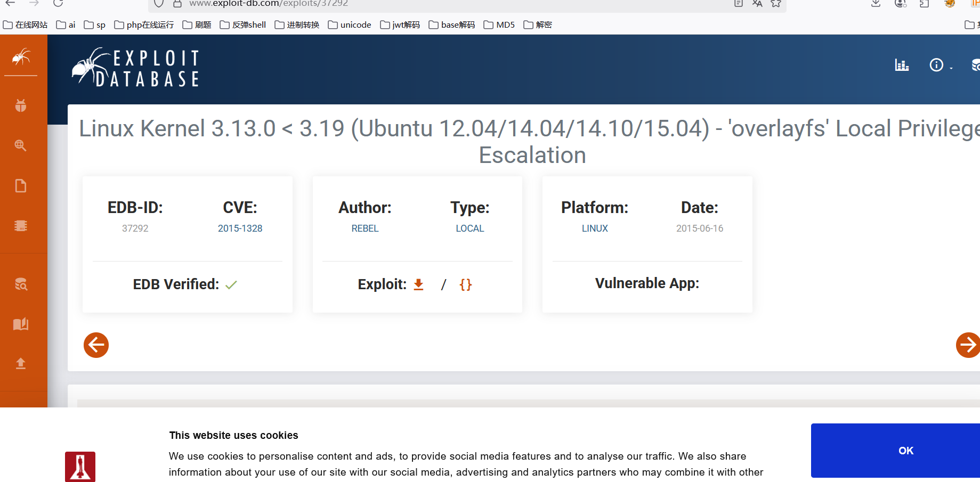Image resolution: width=980 pixels, height=482 pixels.
Task: Click the browser back arrow
Action: click(10, 3)
